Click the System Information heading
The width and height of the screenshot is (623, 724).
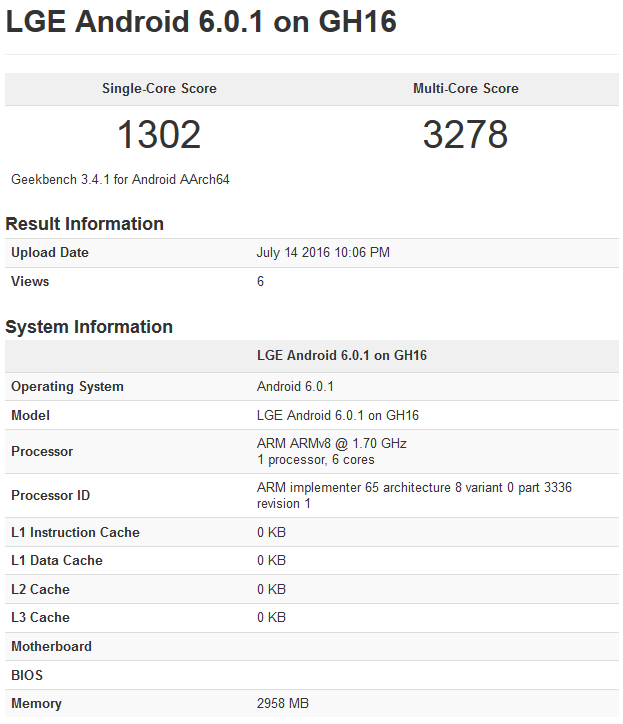click(89, 327)
